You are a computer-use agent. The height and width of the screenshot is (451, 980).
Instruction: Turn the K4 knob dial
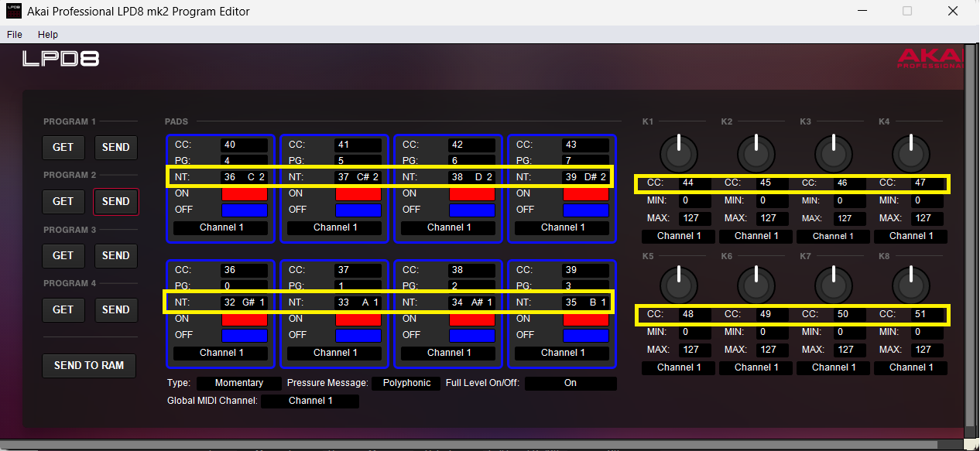tap(910, 153)
